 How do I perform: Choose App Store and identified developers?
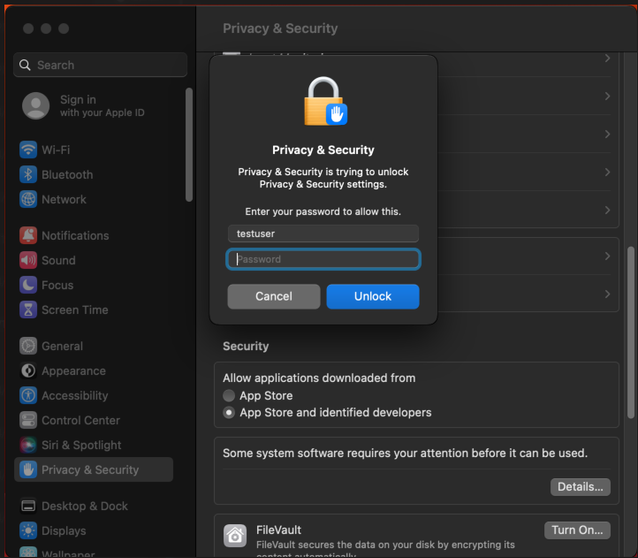pyautogui.click(x=229, y=413)
